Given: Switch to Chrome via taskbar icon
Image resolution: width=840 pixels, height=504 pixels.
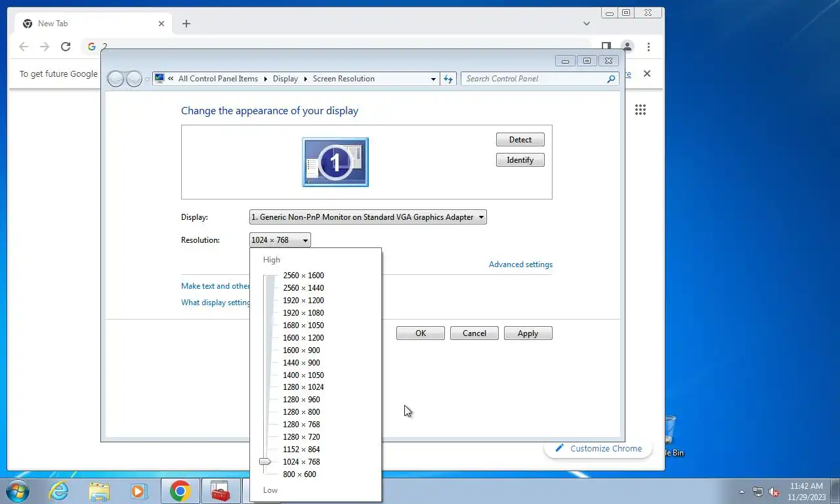Looking at the screenshot, I should 180,491.
